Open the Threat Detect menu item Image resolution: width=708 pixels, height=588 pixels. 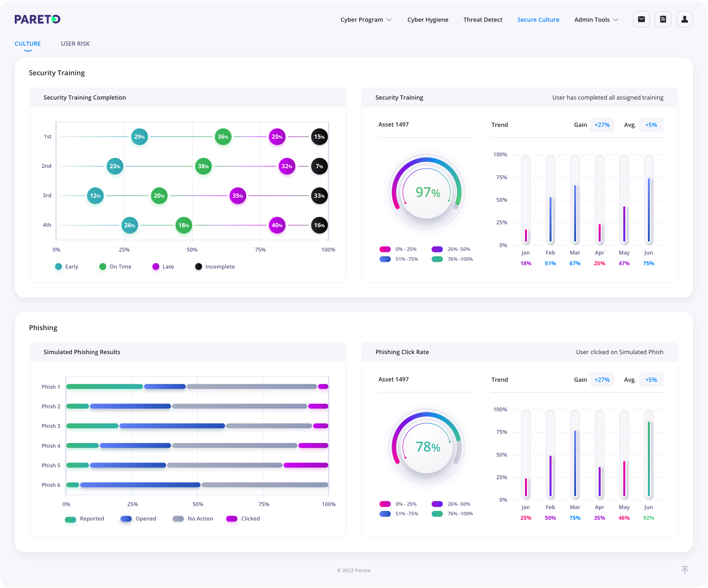coord(483,20)
